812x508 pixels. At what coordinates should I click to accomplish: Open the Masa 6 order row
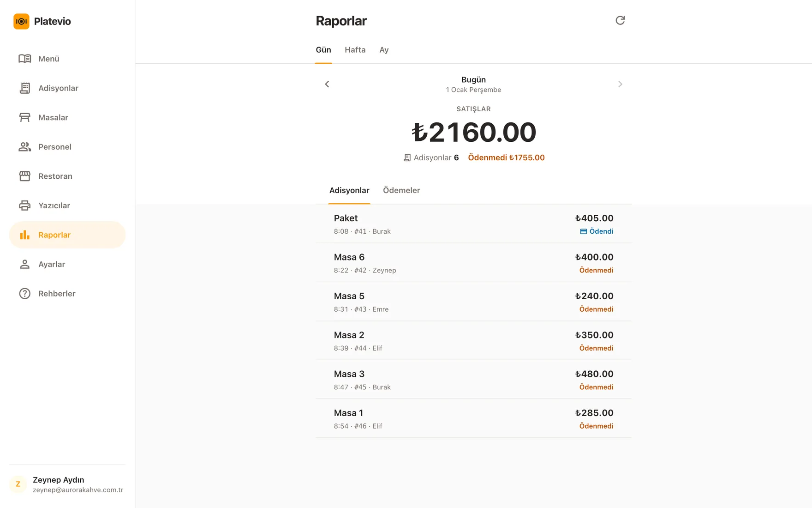point(473,263)
